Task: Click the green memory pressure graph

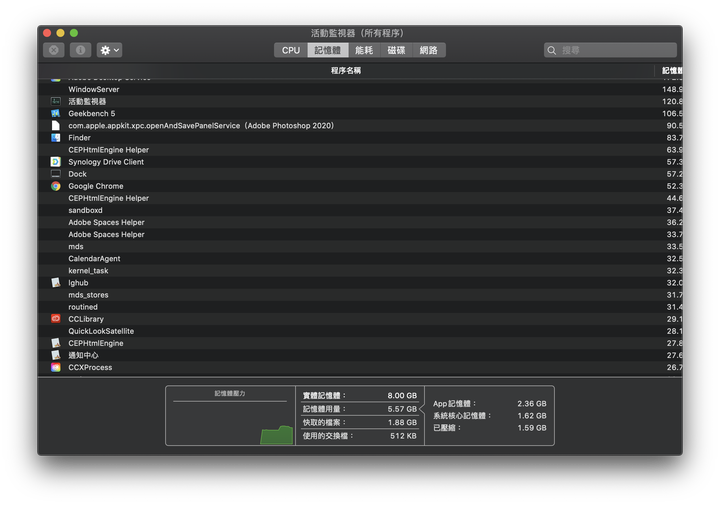Action: (x=277, y=435)
